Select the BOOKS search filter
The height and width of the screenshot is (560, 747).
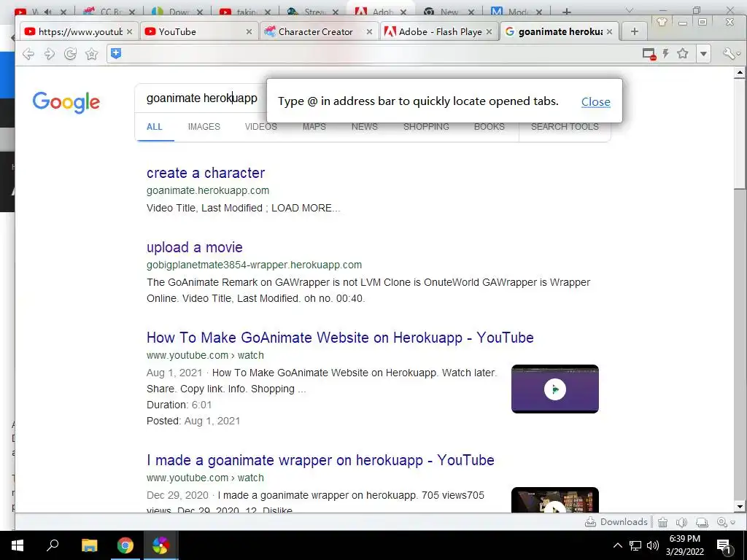tap(489, 127)
